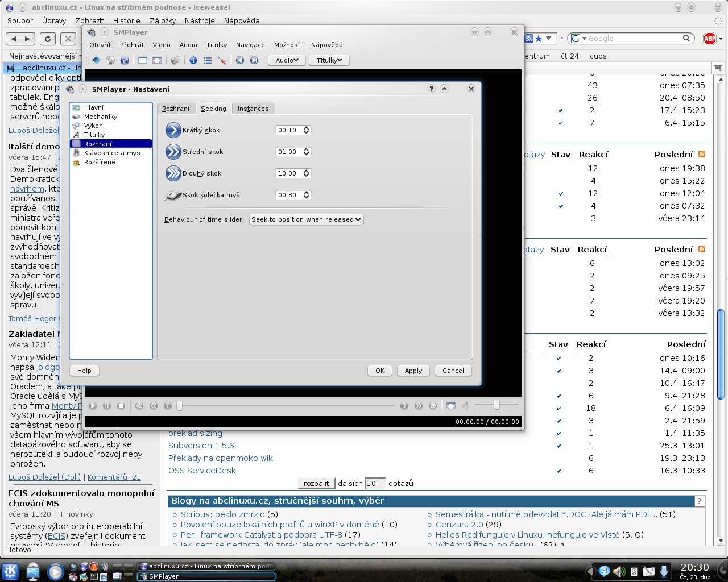Click Krátký skok time field 00:10

[x=289, y=130]
